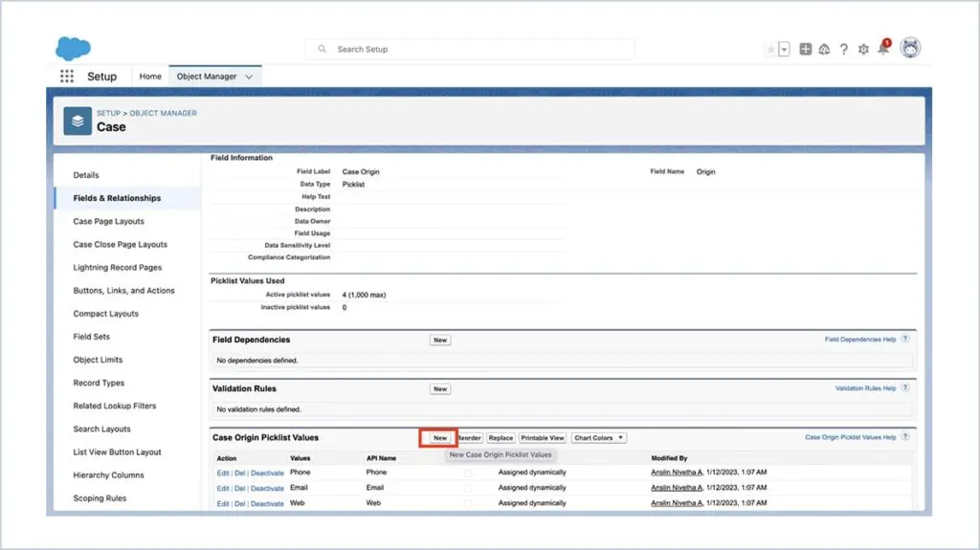The width and height of the screenshot is (980, 550).
Task: Switch to the Home tab
Action: [150, 77]
